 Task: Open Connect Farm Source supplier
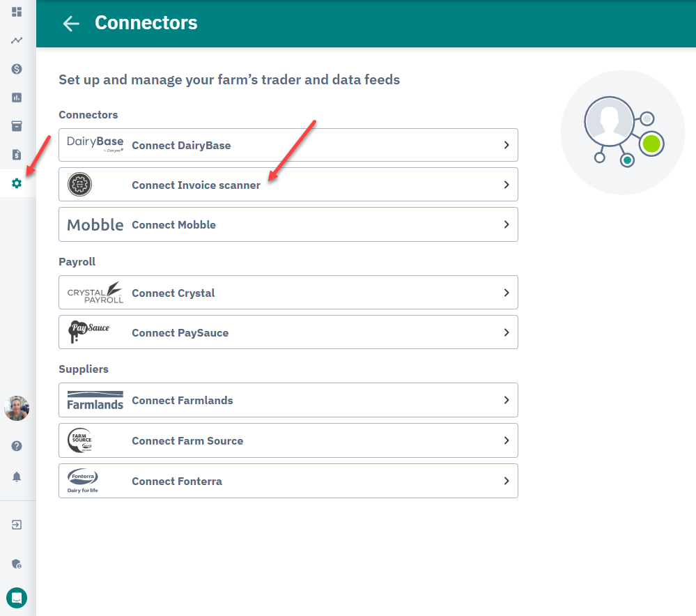288,440
